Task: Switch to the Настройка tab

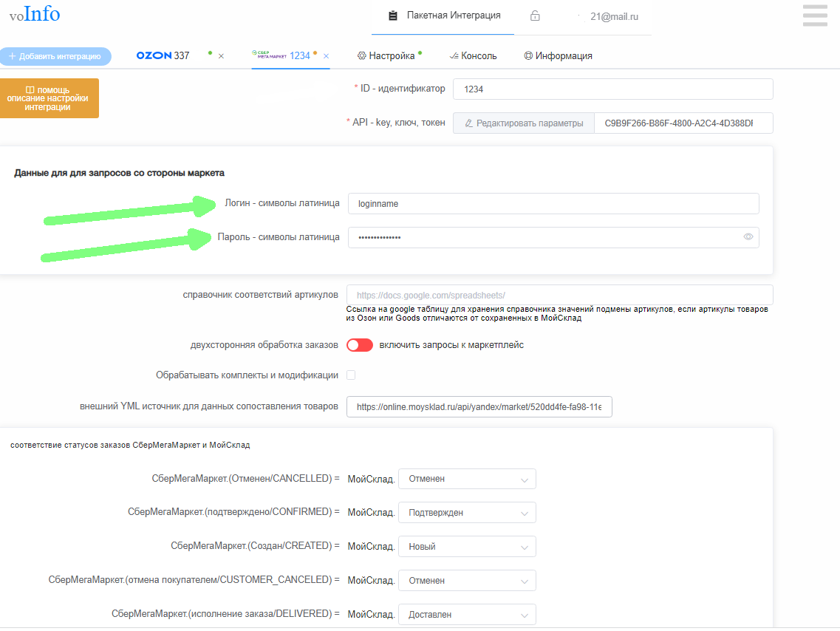Action: point(392,56)
